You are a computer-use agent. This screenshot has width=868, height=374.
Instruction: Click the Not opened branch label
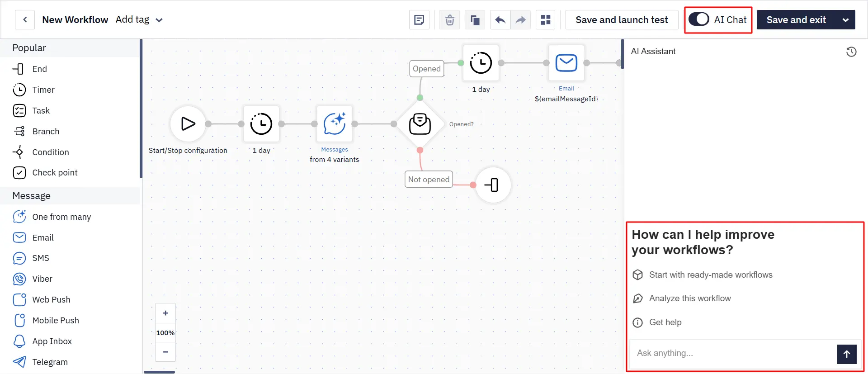[429, 180]
